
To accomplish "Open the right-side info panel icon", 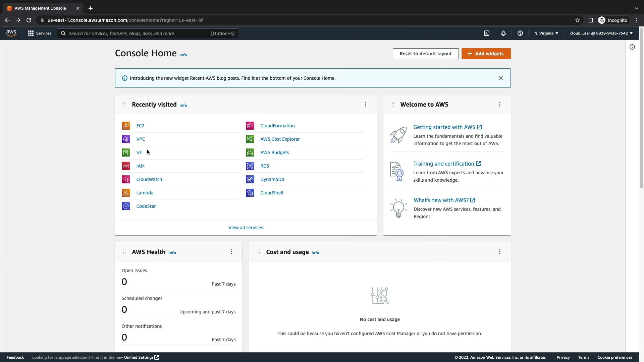I will (632, 47).
